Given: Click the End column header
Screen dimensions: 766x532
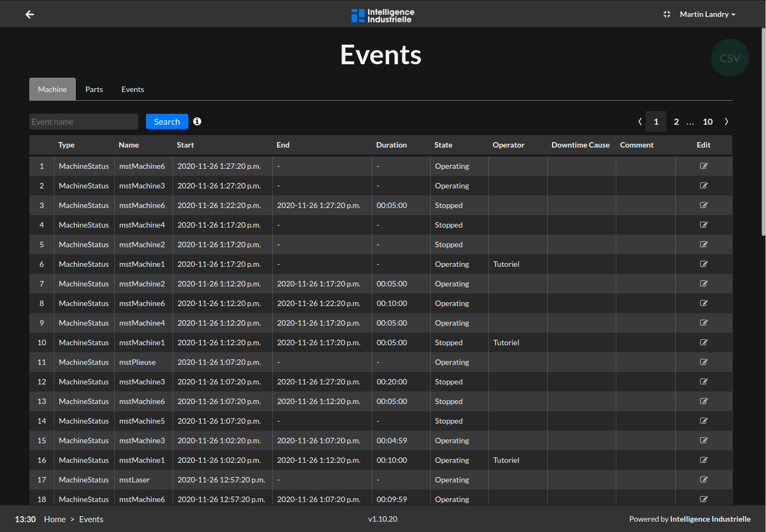Looking at the screenshot, I should coord(283,145).
